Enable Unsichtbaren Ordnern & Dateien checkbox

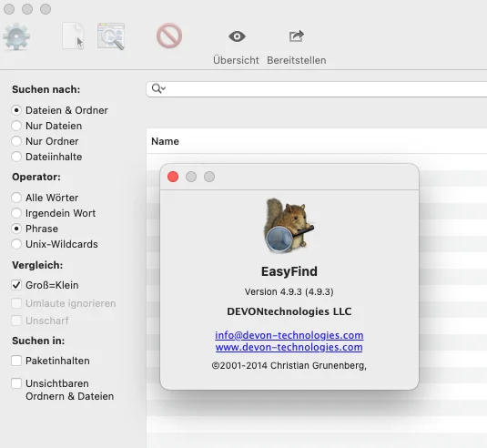(x=16, y=383)
